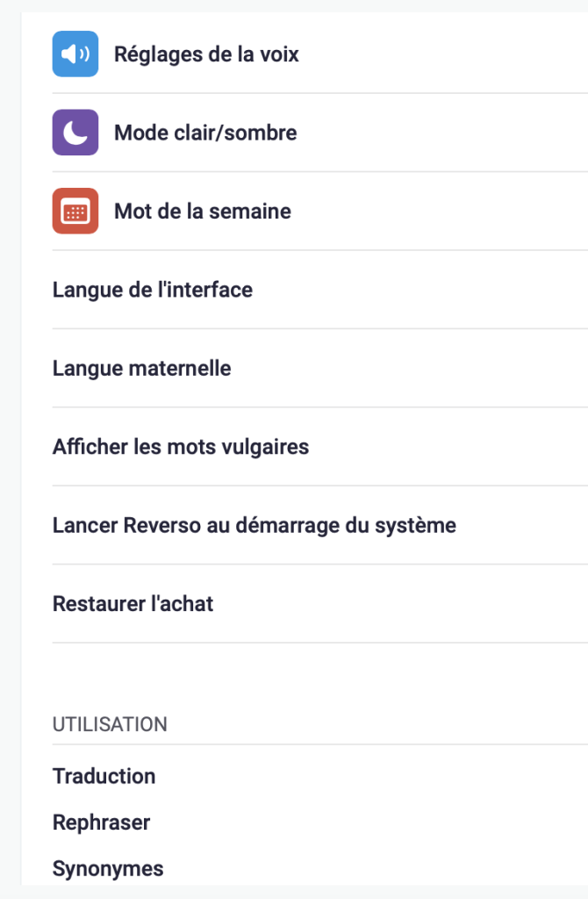Click the red calendar word-of-week icon
This screenshot has height=899, width=588.
[75, 212]
